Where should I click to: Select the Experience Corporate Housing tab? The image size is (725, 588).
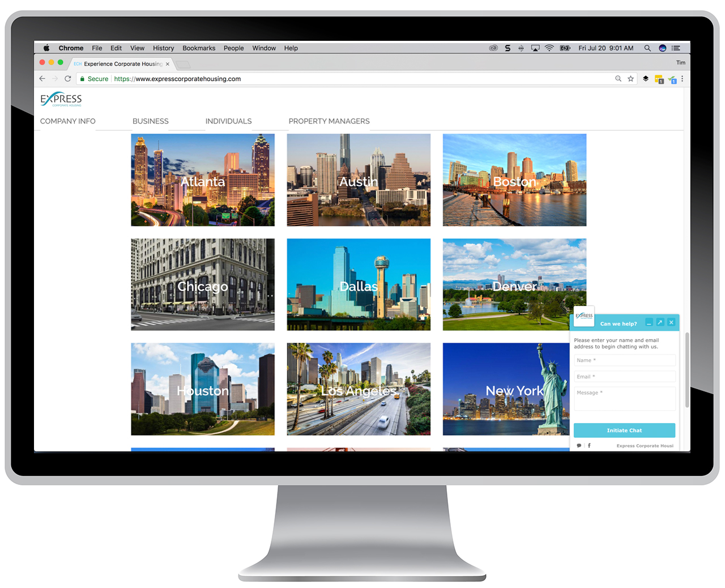tap(119, 64)
